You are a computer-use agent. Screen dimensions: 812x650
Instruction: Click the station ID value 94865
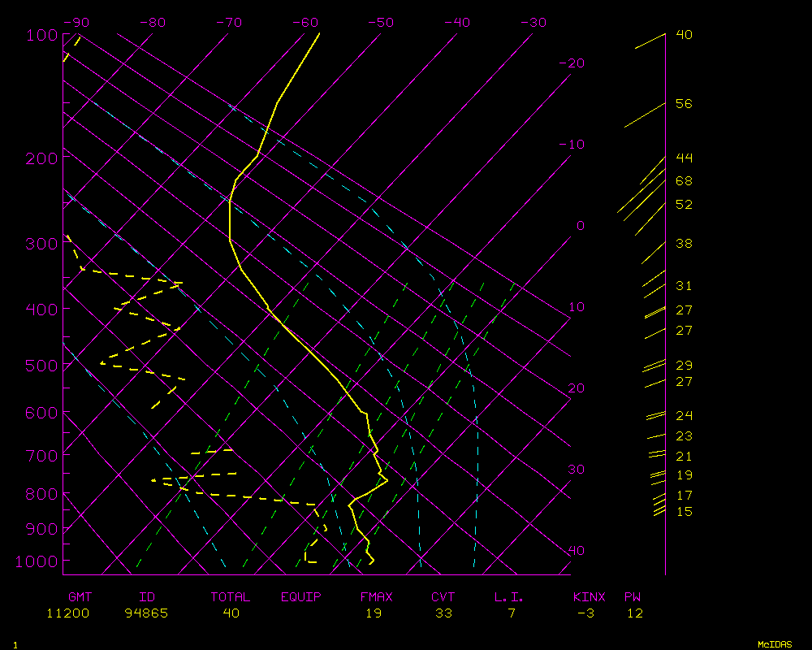coord(146,613)
